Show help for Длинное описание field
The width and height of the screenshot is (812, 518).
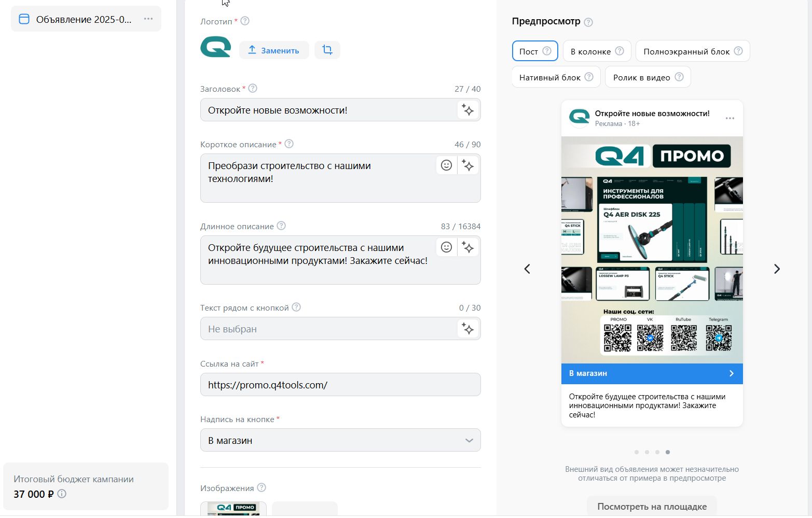coord(281,226)
